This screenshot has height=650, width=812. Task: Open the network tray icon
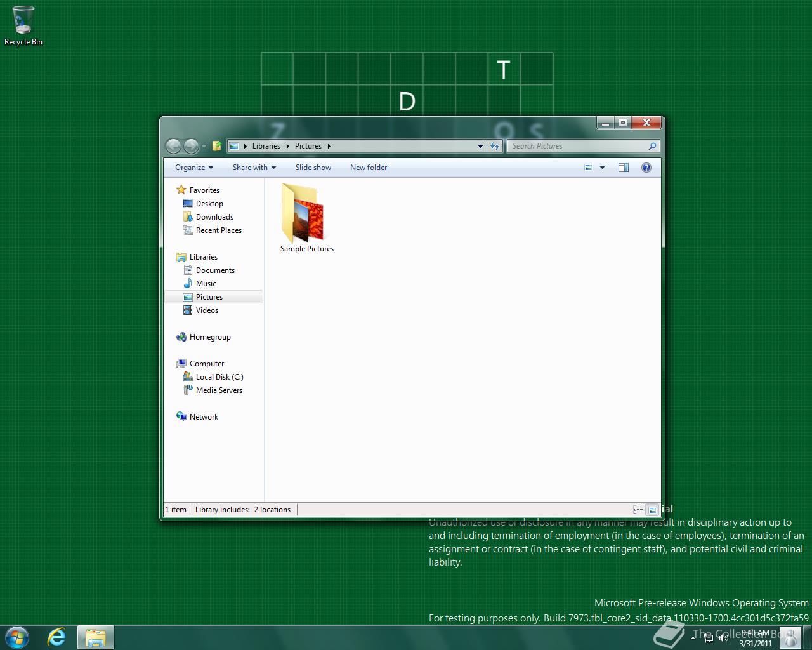[x=709, y=637]
